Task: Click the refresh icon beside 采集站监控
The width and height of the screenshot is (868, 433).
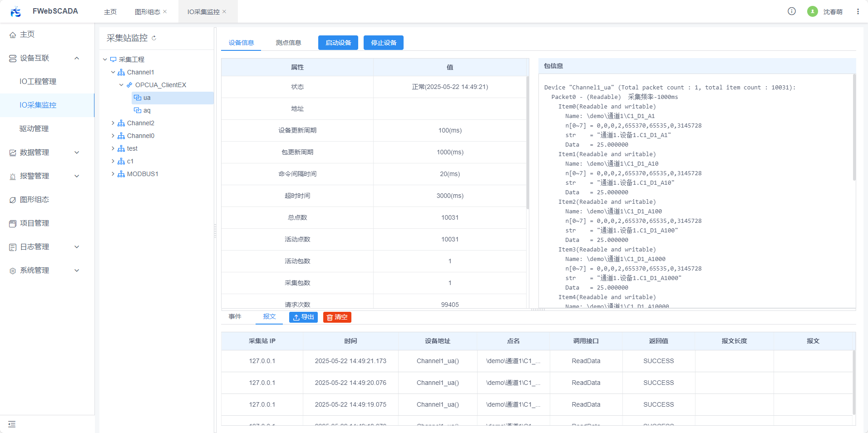Action: point(154,38)
